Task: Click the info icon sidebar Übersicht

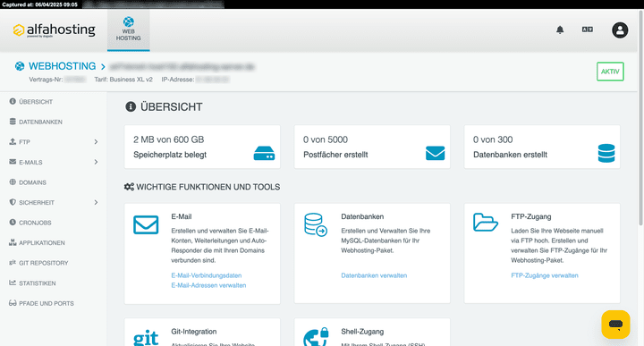Action: [13, 101]
